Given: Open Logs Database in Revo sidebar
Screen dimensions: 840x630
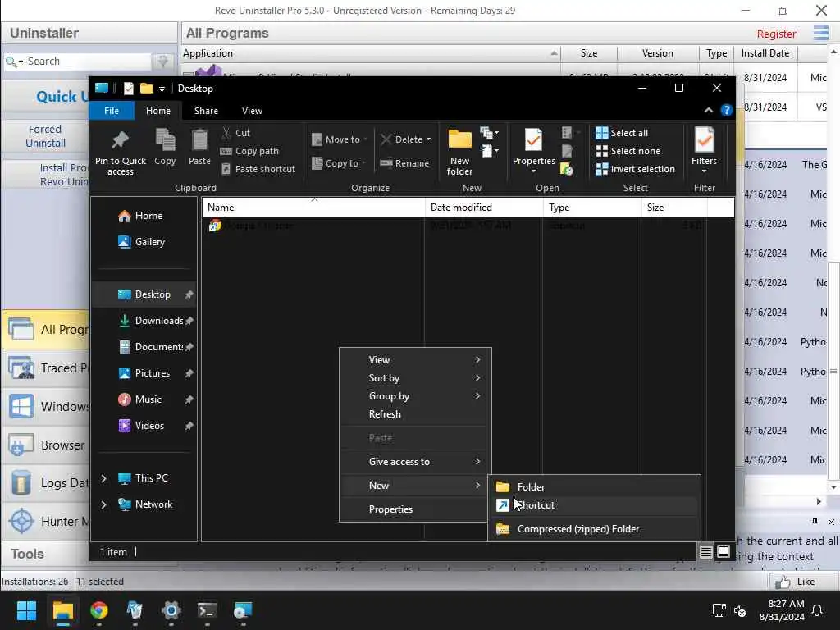Looking at the screenshot, I should (47, 483).
